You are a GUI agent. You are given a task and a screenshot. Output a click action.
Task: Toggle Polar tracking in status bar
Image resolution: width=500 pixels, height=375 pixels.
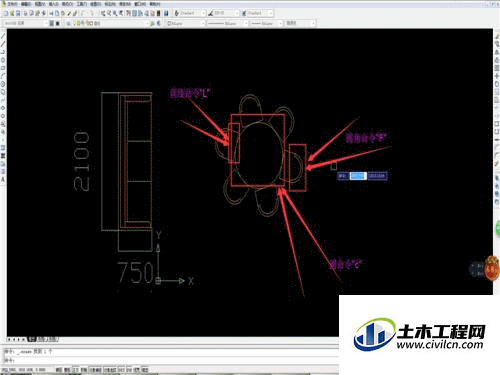84,370
